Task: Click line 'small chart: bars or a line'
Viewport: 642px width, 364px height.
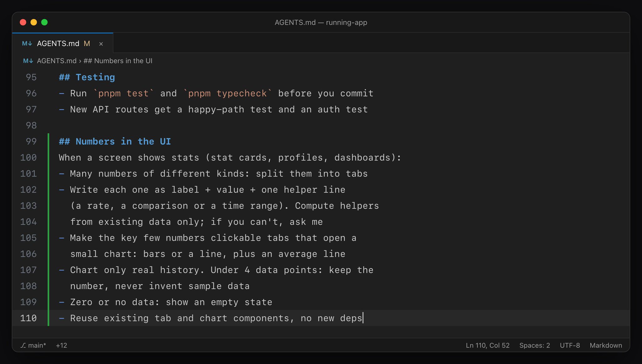Action: (x=208, y=254)
